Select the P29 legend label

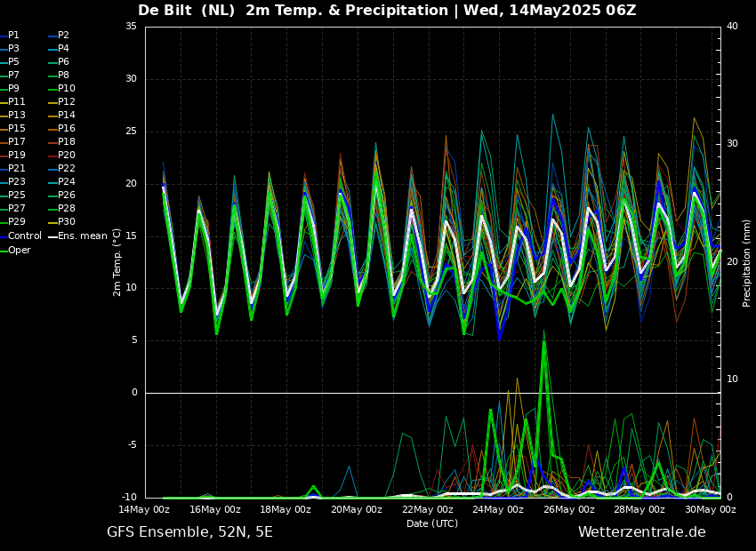(x=16, y=222)
